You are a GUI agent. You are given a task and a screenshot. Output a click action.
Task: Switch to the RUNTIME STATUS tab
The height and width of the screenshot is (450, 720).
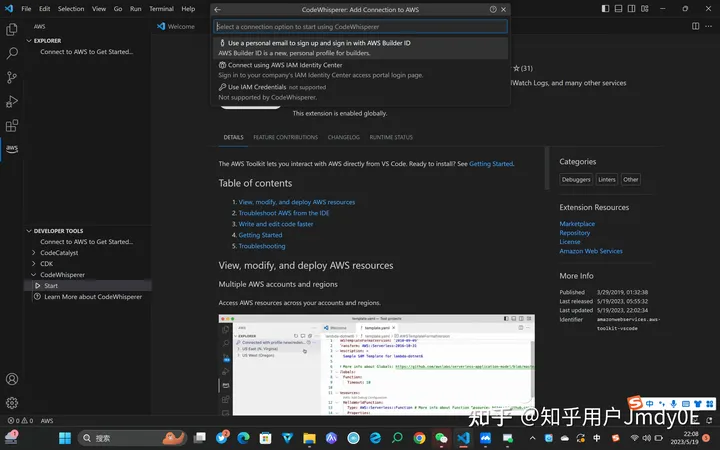391,137
